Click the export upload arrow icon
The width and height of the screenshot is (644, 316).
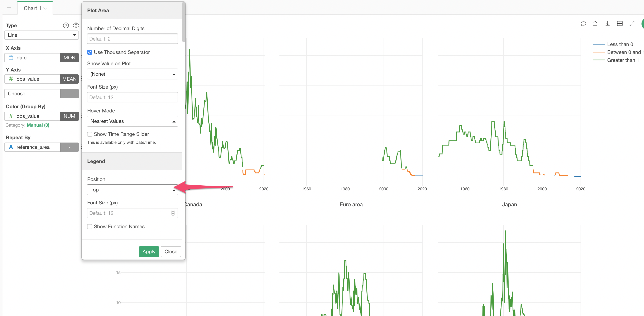click(595, 24)
